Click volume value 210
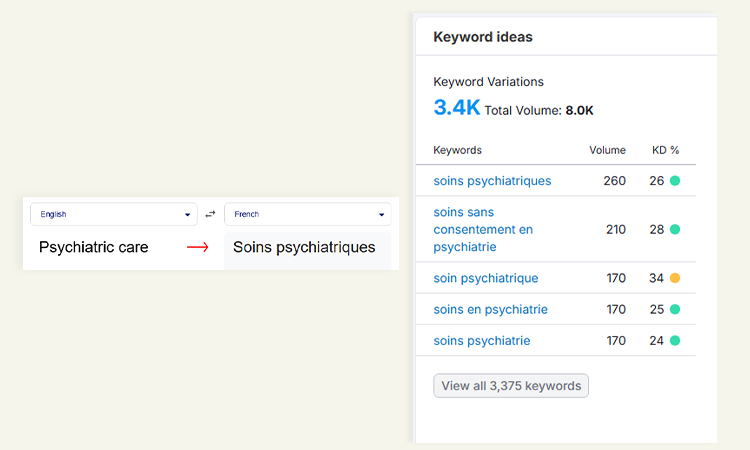Screen dimensions: 750x450 click(616, 230)
